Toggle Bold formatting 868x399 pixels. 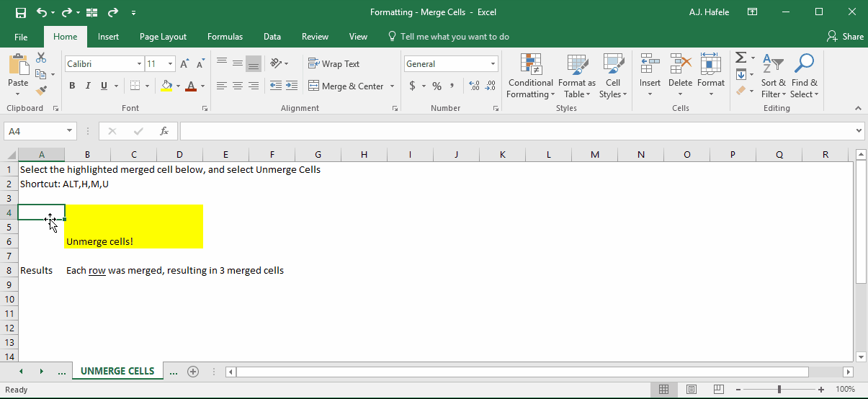pyautogui.click(x=72, y=86)
